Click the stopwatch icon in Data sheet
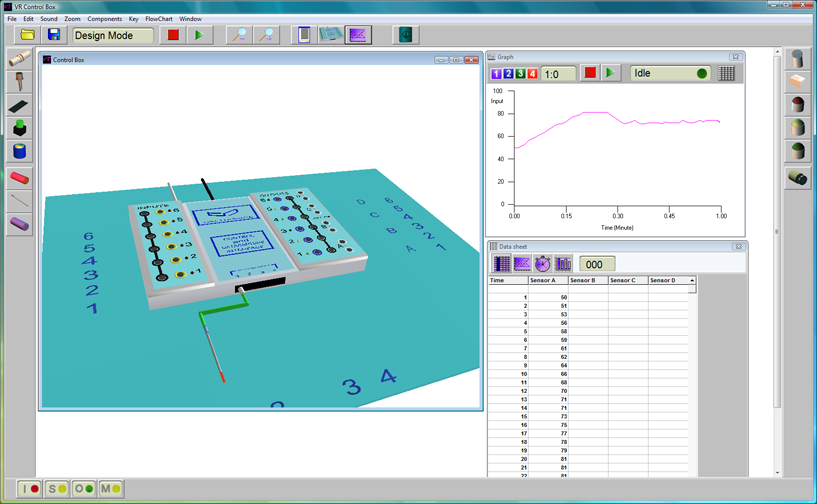Screen dimensions: 817x504 (542, 264)
